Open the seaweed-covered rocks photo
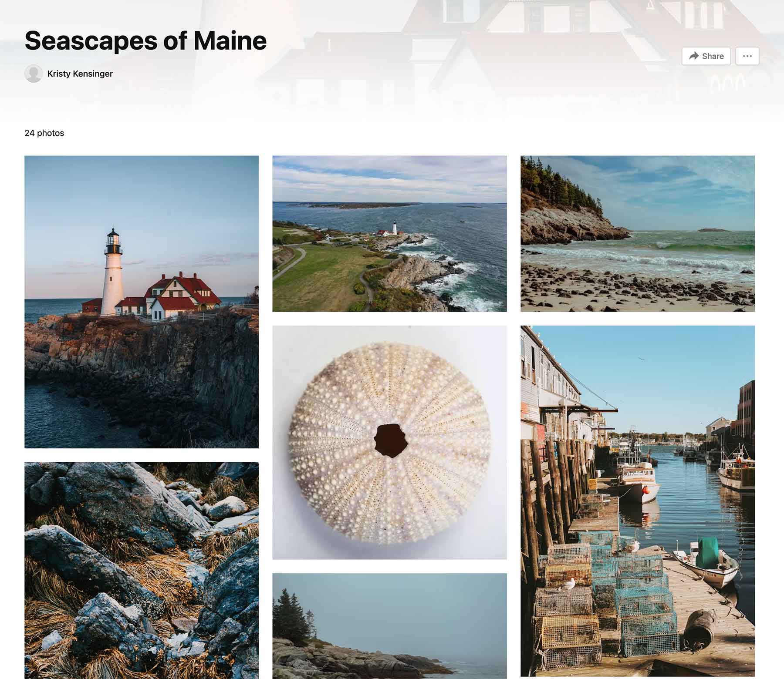The height and width of the screenshot is (679, 784). (x=142, y=571)
